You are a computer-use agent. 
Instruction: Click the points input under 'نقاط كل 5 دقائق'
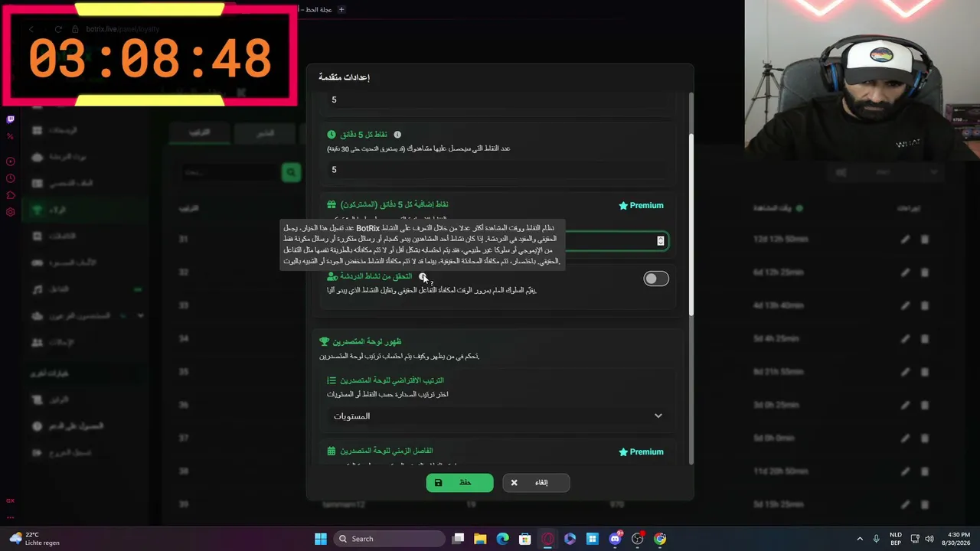tap(498, 170)
